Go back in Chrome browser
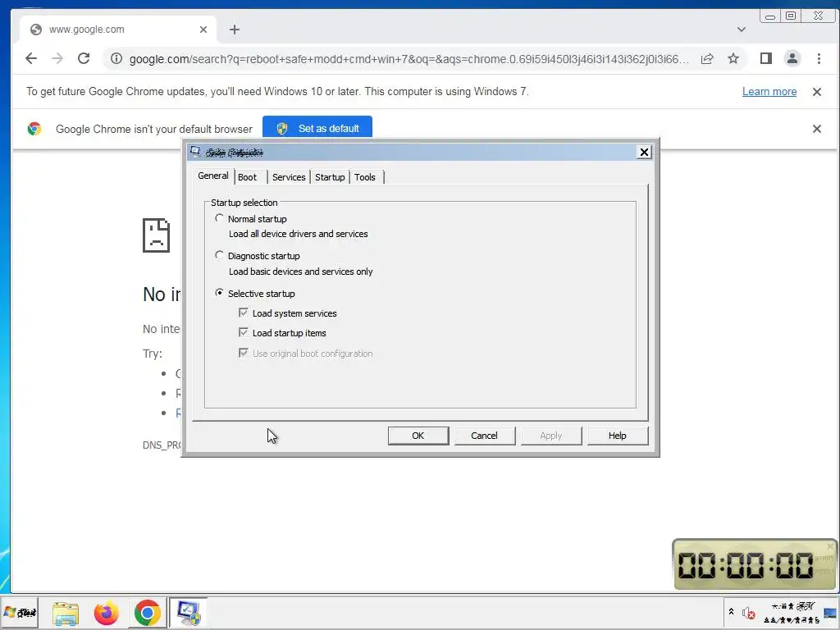 coord(31,58)
